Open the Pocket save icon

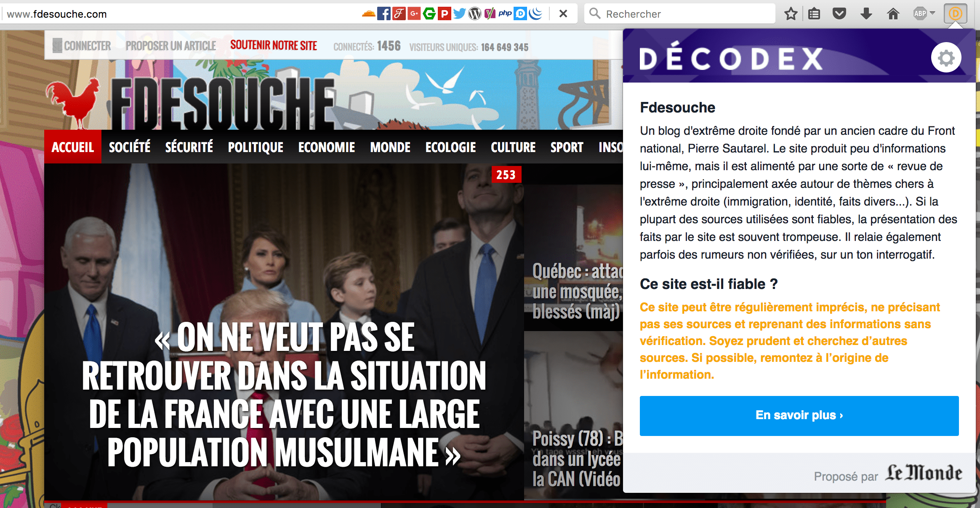pyautogui.click(x=839, y=14)
